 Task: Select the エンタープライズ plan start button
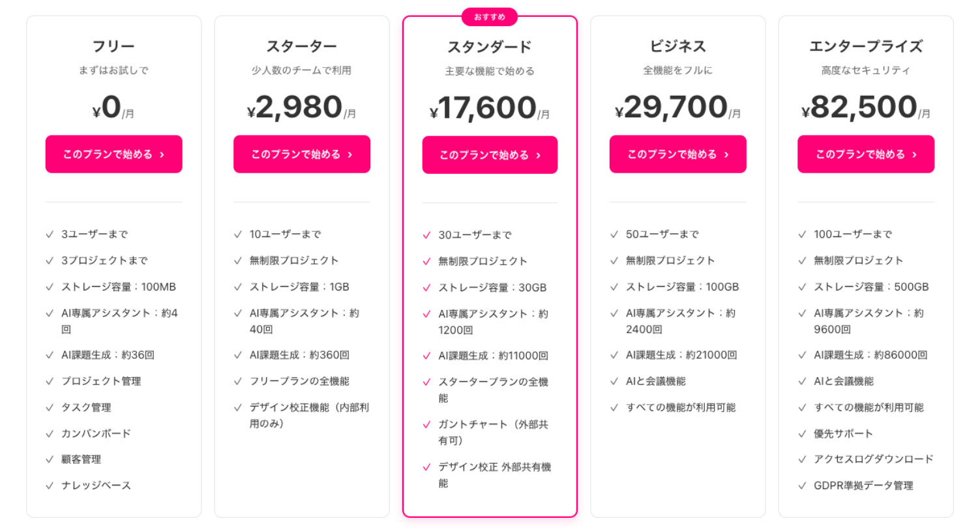865,154
